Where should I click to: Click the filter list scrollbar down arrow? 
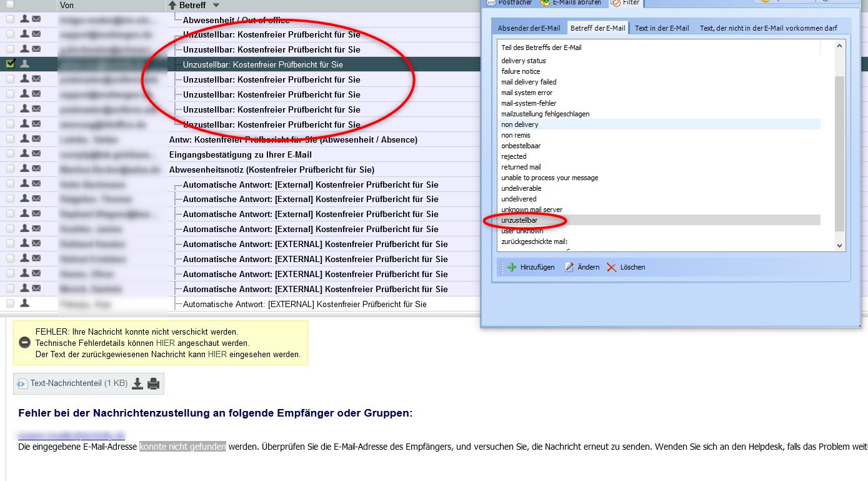839,246
